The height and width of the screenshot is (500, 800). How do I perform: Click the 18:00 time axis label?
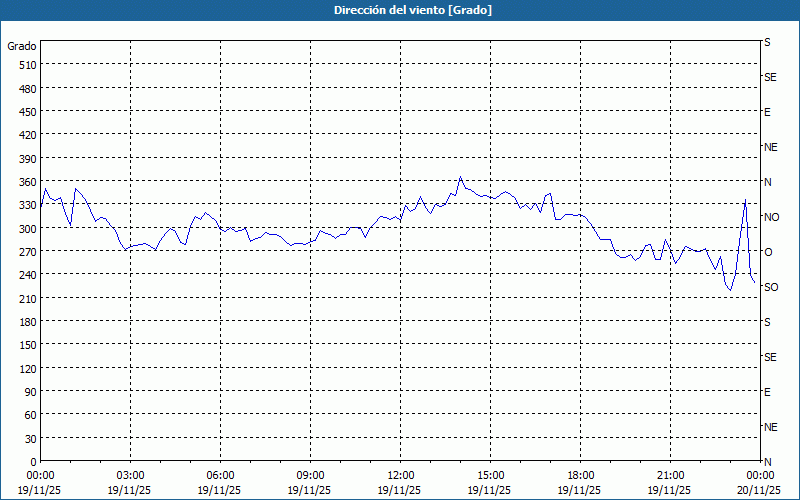[581, 475]
